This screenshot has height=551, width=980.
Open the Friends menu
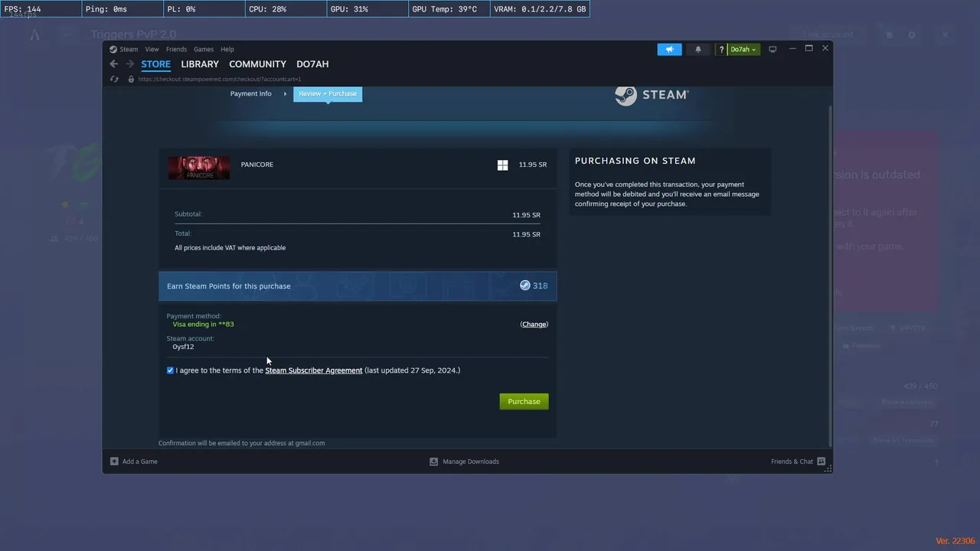click(x=176, y=49)
